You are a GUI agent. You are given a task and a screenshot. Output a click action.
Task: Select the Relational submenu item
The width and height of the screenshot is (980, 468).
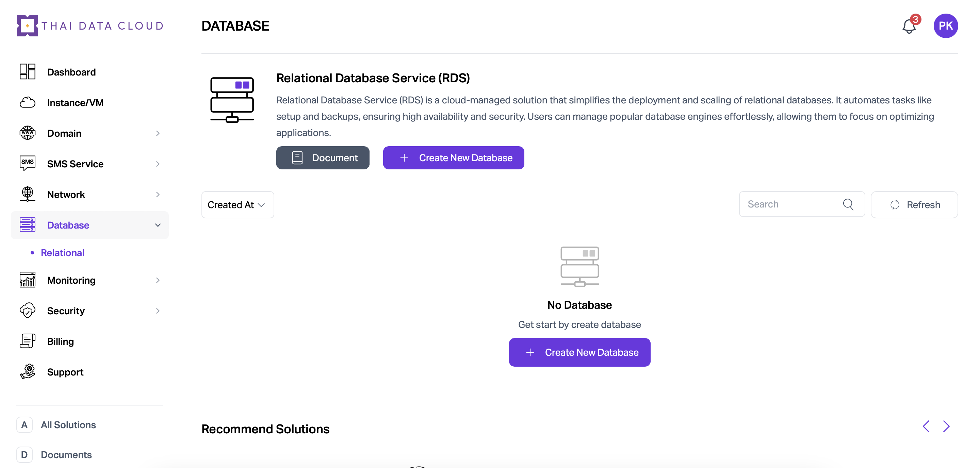(62, 252)
